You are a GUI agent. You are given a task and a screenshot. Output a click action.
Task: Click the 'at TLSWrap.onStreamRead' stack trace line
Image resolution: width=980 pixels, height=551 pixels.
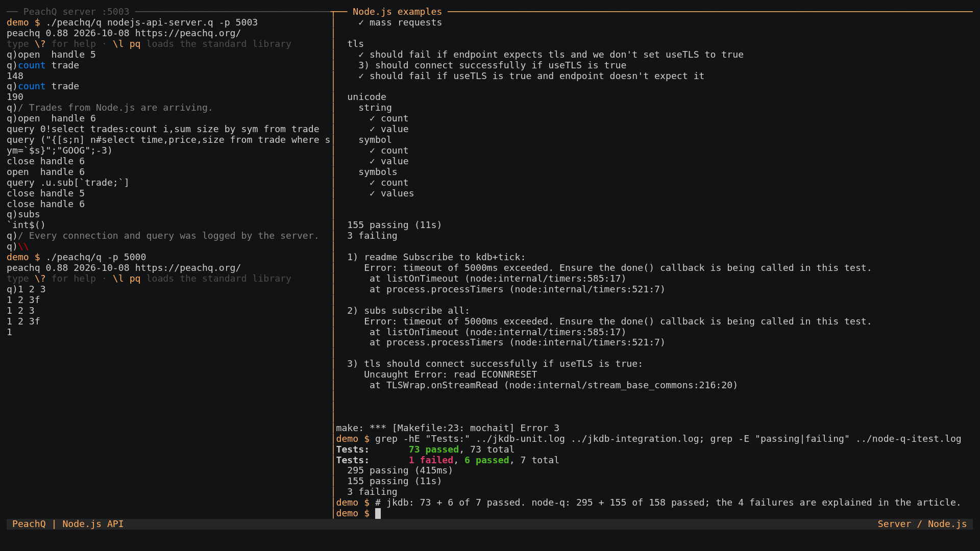tap(554, 385)
